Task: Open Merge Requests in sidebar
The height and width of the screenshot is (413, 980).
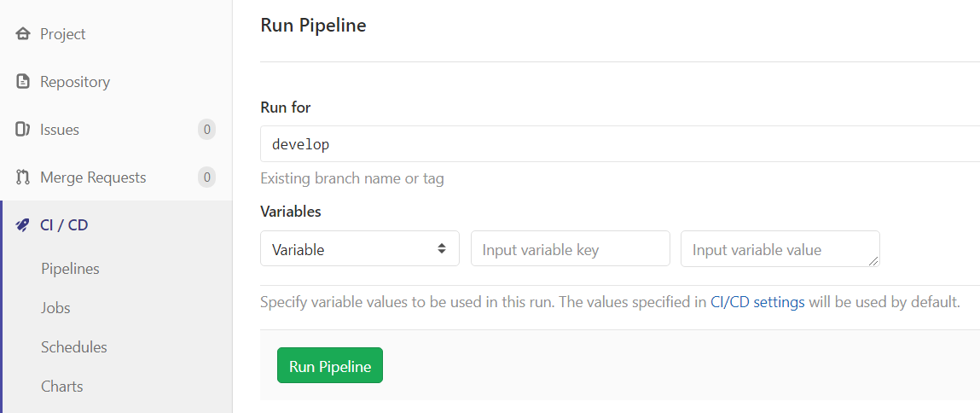Action: [93, 177]
